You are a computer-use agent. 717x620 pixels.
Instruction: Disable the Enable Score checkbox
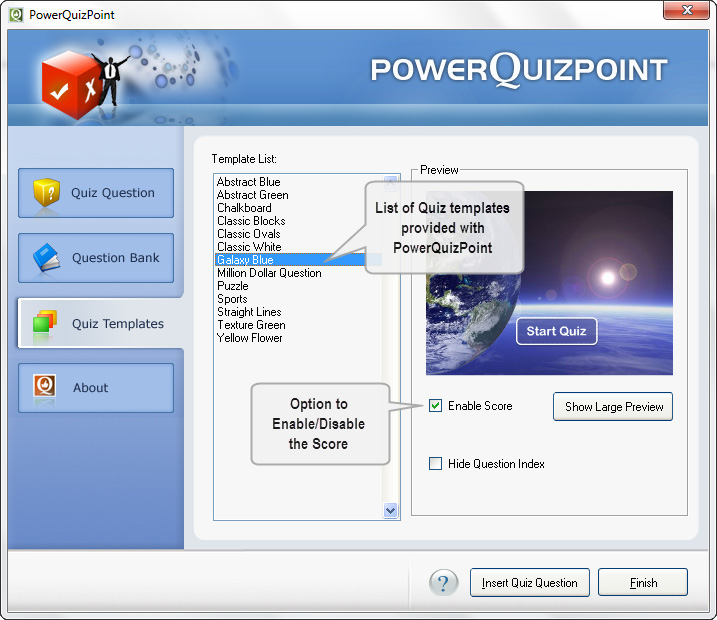click(435, 406)
